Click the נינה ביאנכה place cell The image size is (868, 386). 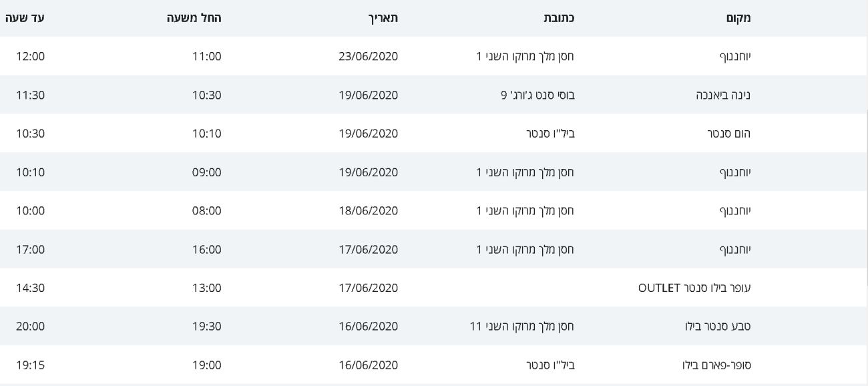(x=724, y=95)
